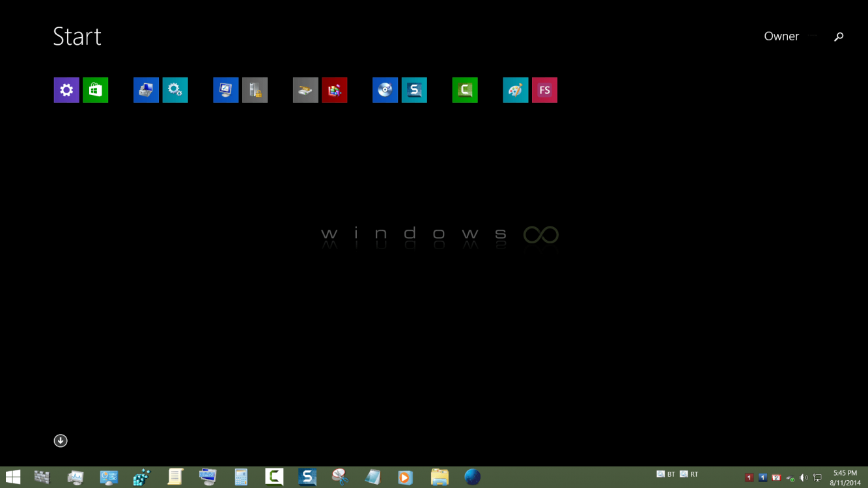This screenshot has width=868, height=488.
Task: Open the green Windows Store tile
Action: tap(95, 90)
